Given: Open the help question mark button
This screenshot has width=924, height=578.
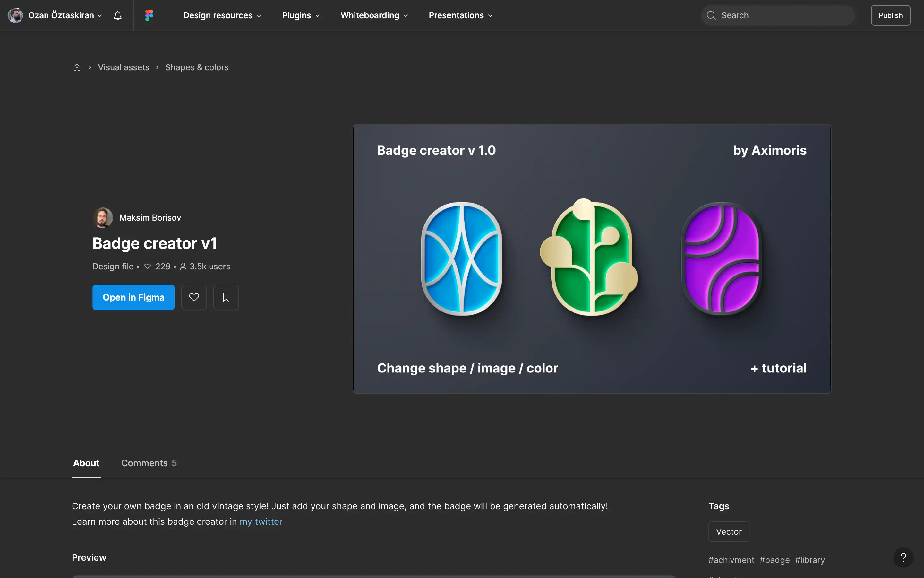Looking at the screenshot, I should [903, 557].
